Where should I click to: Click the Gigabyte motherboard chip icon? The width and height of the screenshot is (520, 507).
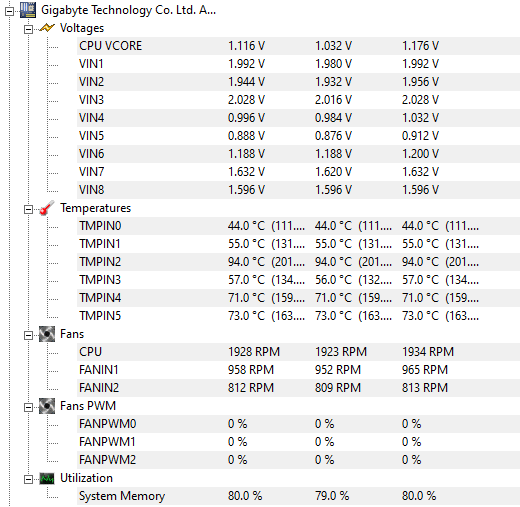click(28, 10)
